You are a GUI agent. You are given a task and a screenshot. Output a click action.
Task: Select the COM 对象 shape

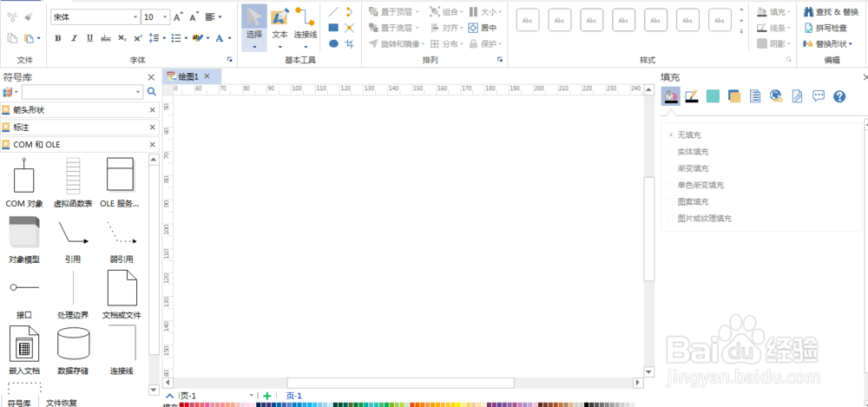pyautogui.click(x=23, y=183)
